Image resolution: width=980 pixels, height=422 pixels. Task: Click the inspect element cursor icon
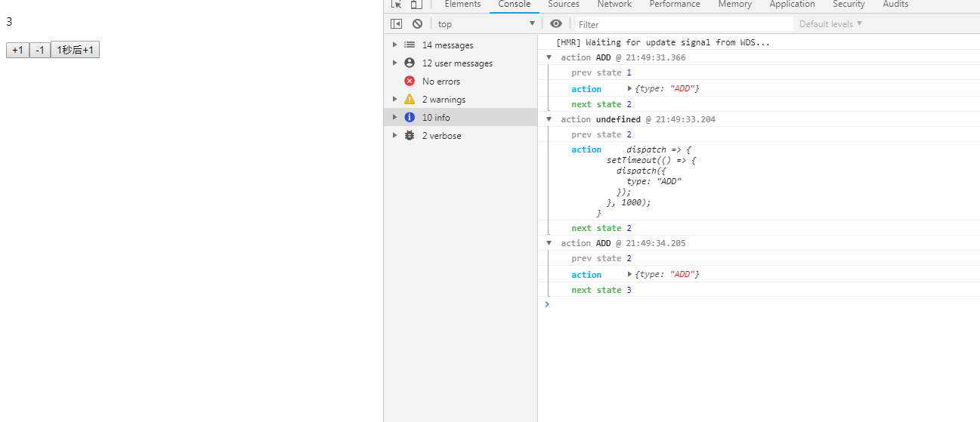tap(397, 5)
